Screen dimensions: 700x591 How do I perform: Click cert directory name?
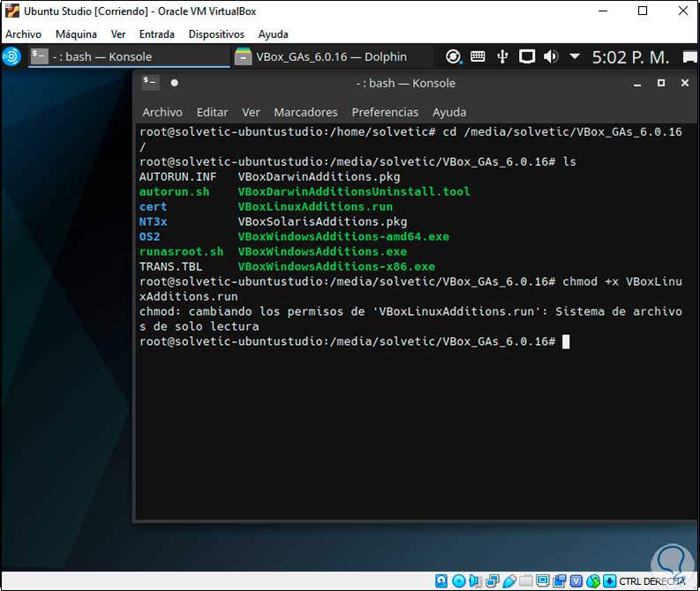[153, 207]
